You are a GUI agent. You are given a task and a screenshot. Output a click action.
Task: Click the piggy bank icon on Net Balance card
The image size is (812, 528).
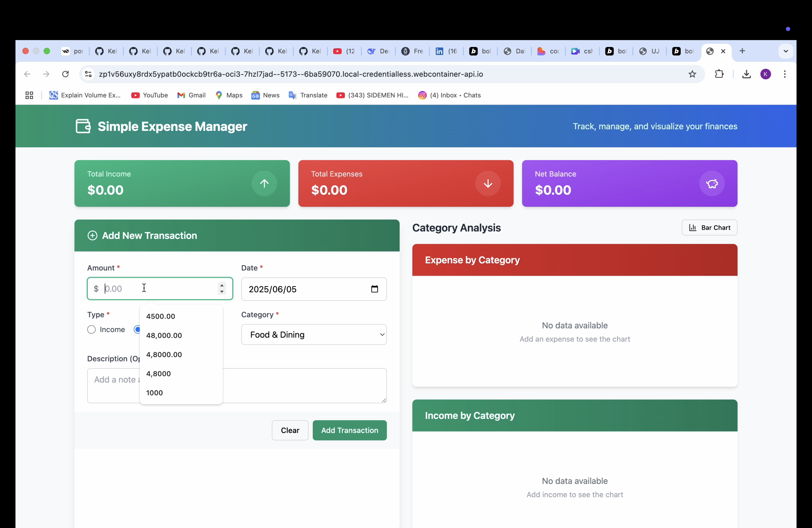tap(712, 184)
